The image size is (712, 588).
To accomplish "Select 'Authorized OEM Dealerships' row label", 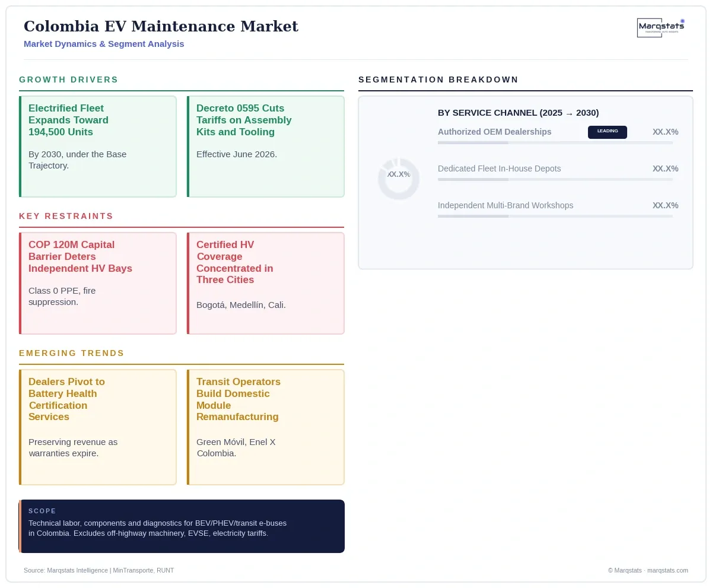I will pos(494,132).
